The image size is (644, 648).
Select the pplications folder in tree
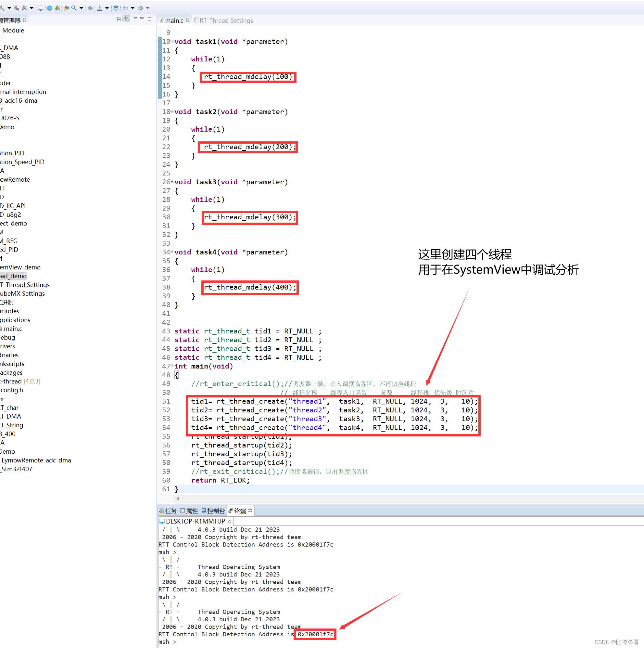[15, 320]
